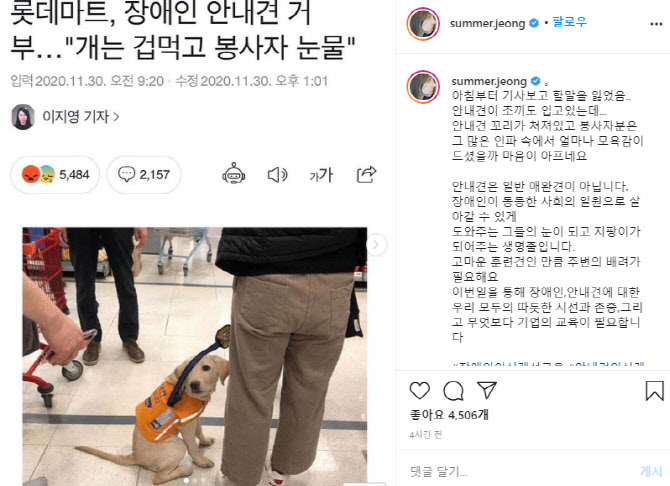Share the article via share arrow icon

tap(366, 174)
